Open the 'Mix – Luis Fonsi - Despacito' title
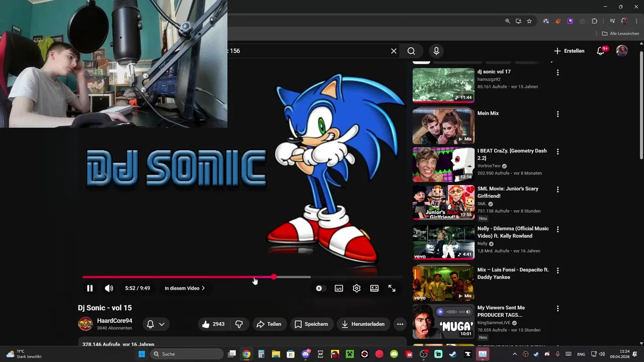This screenshot has width=644, height=362. click(513, 274)
